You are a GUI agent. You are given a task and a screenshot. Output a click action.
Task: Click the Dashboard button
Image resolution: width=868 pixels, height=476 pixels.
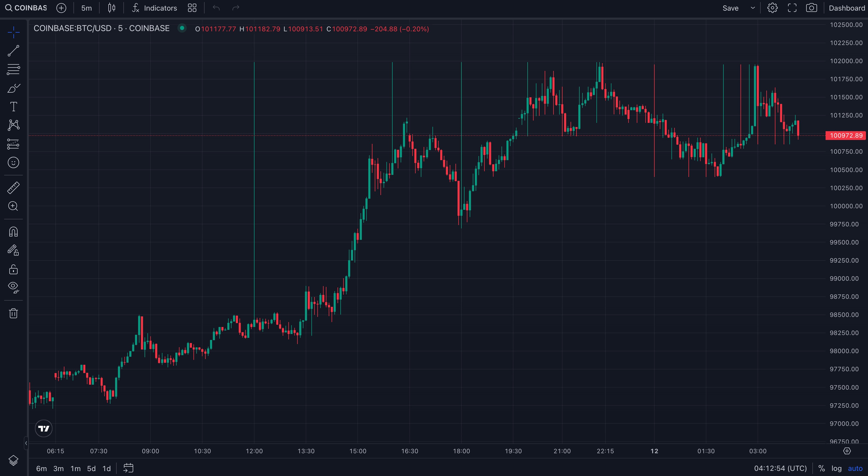847,8
